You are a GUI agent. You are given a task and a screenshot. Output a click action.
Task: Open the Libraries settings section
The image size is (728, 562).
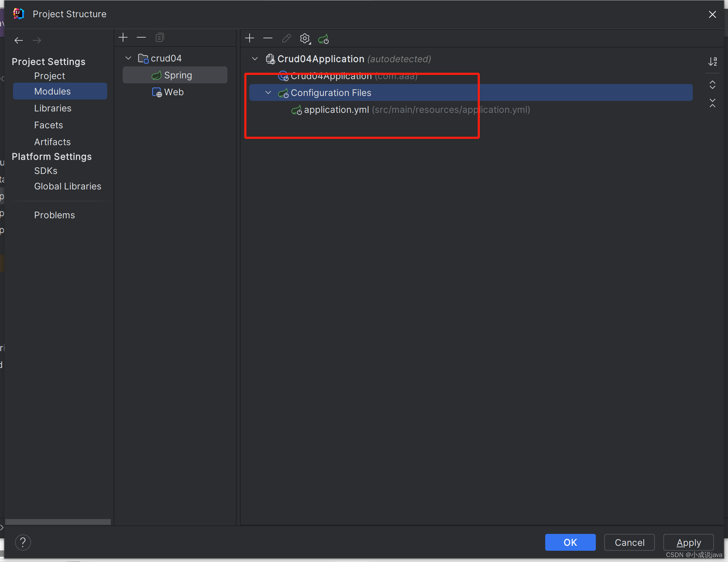coord(53,108)
